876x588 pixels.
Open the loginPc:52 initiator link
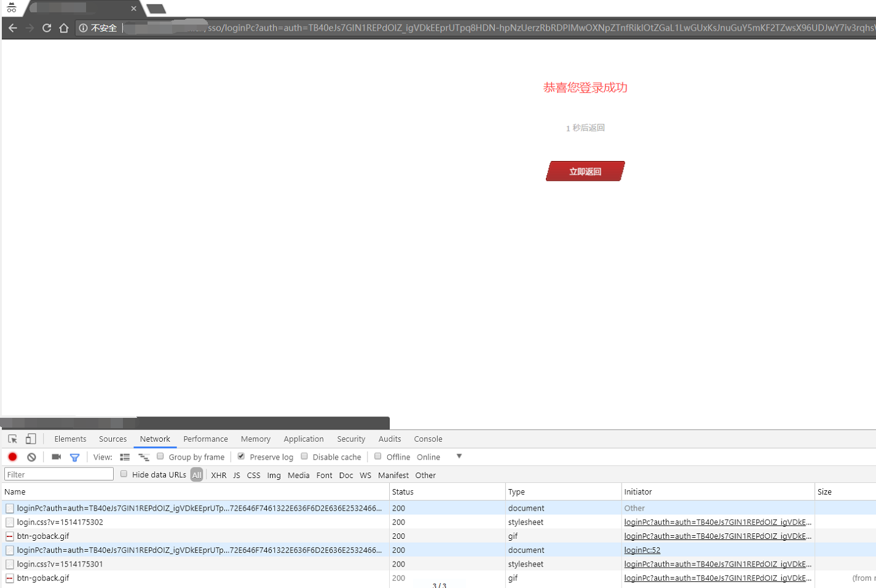642,550
